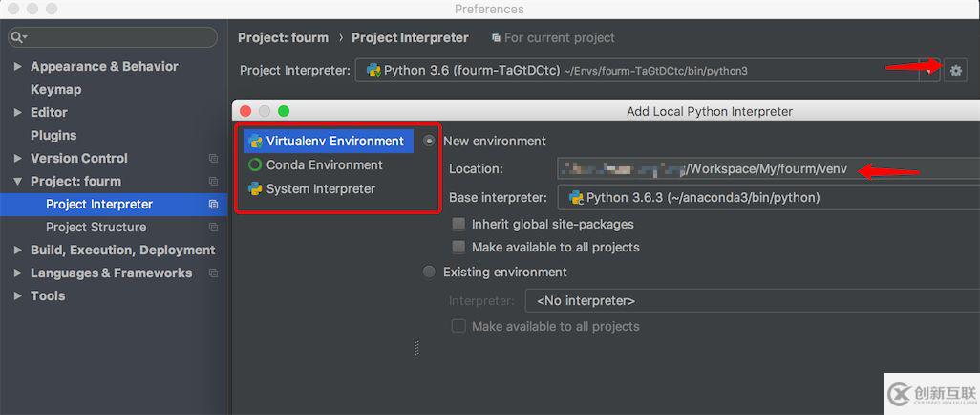Open the Project Interpreter combo box
The width and height of the screenshot is (980, 415).
(637, 70)
